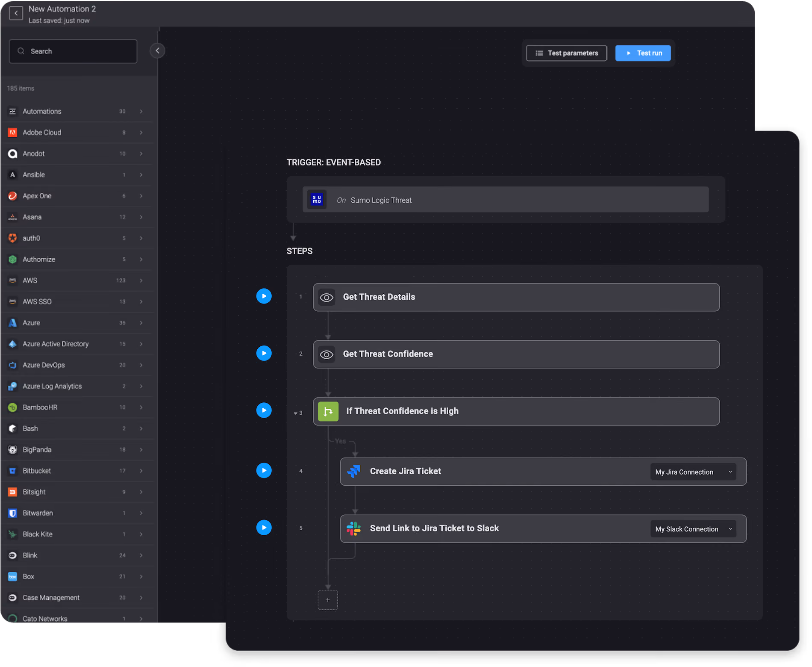Open the My Slack Connection dropdown
This screenshot has height=667, width=812.
coord(693,529)
